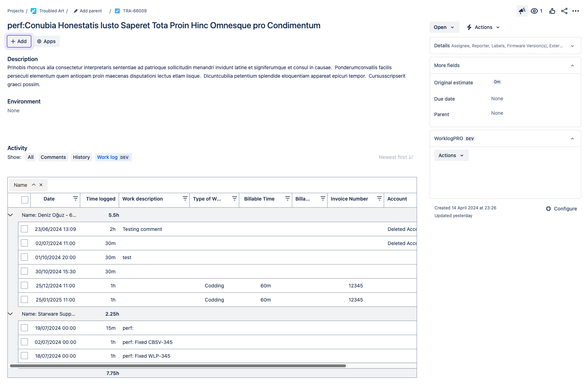Click the worklog table horizontal scrollbar

(177, 366)
